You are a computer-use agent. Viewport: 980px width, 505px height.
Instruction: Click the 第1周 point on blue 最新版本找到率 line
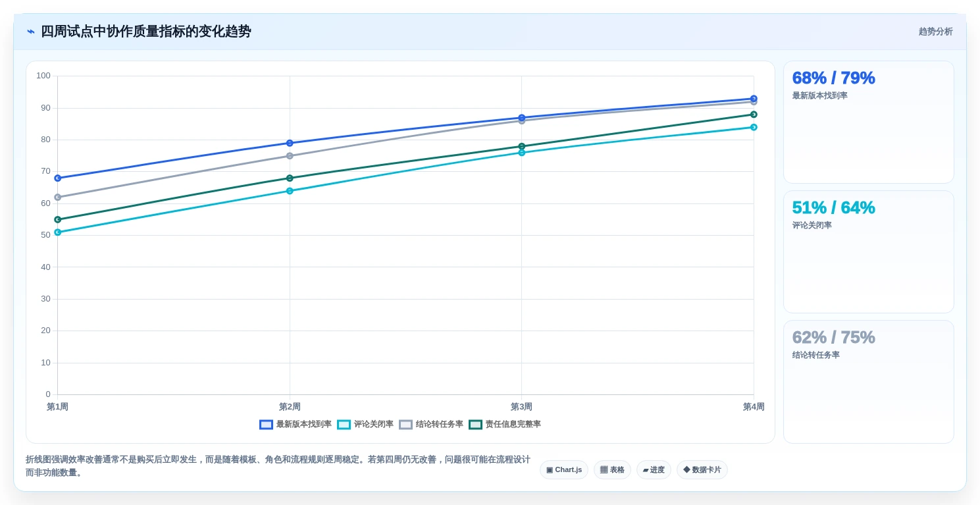click(58, 178)
